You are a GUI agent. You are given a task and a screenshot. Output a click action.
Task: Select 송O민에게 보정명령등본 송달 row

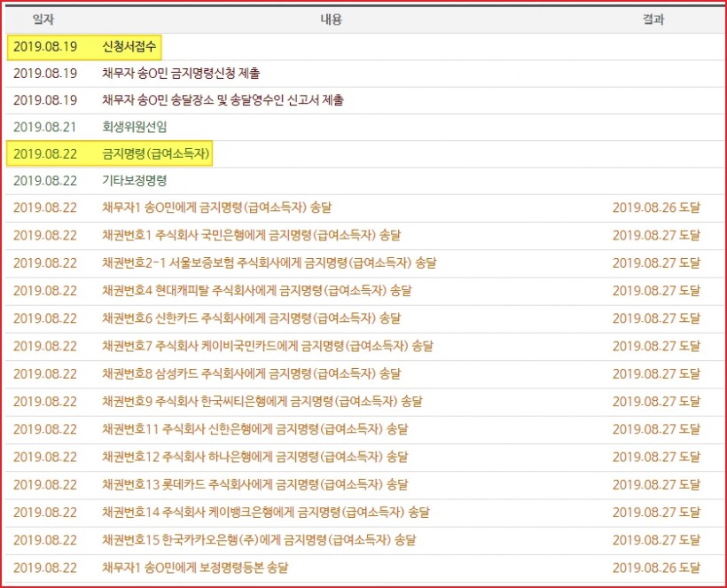[365, 568]
